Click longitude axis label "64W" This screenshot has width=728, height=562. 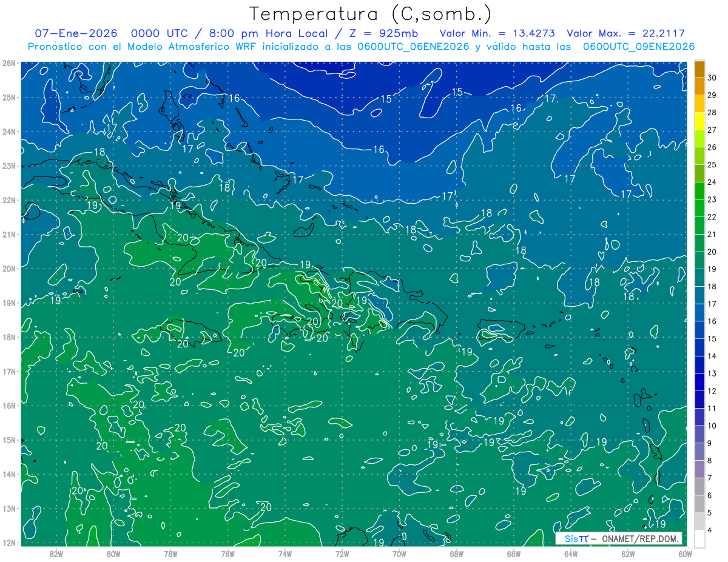coord(570,553)
